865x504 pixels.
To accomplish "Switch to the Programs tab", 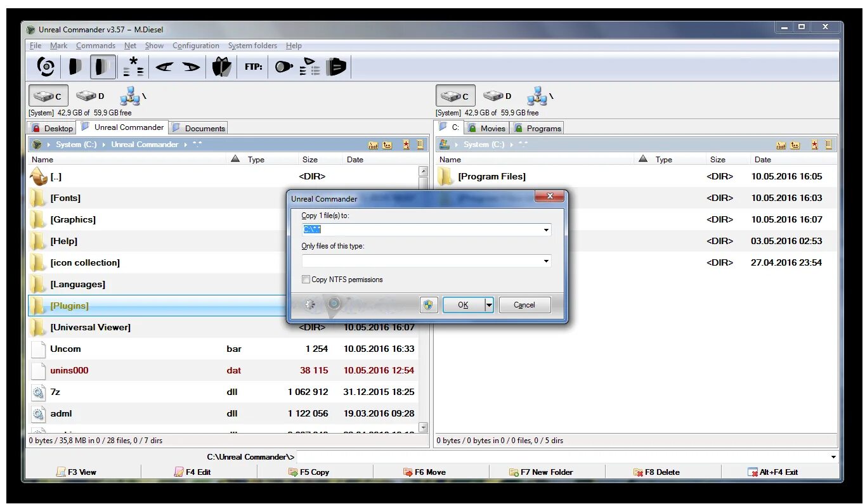I will point(537,128).
